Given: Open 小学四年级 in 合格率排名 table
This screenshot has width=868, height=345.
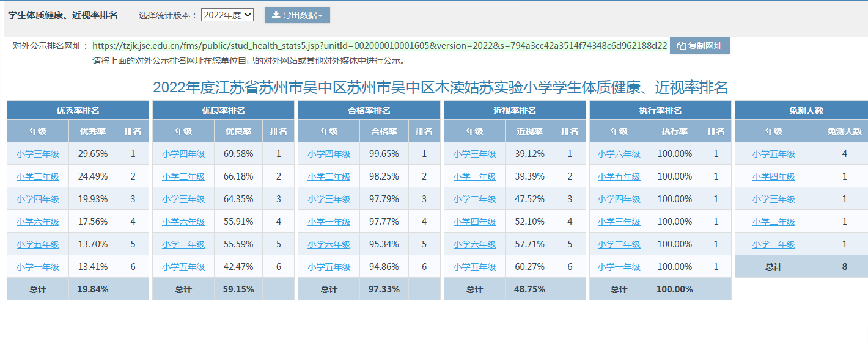Looking at the screenshot, I should pyautogui.click(x=329, y=154).
